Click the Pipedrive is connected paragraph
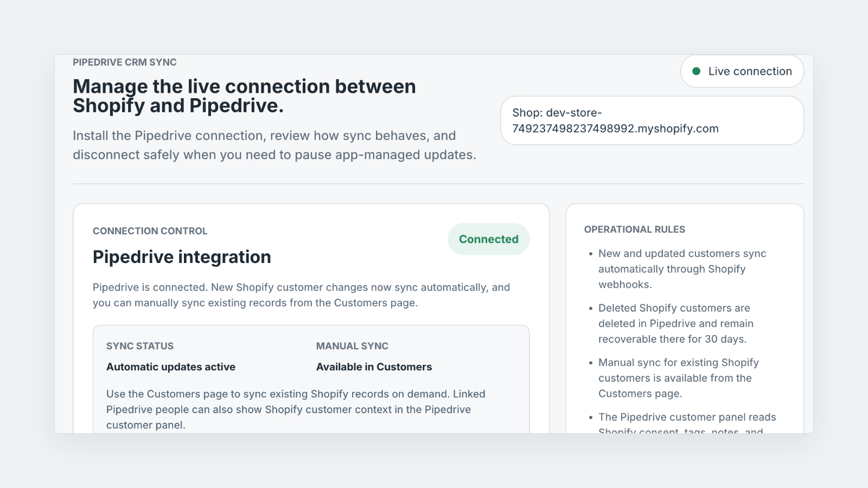The height and width of the screenshot is (488, 868). tap(302, 295)
